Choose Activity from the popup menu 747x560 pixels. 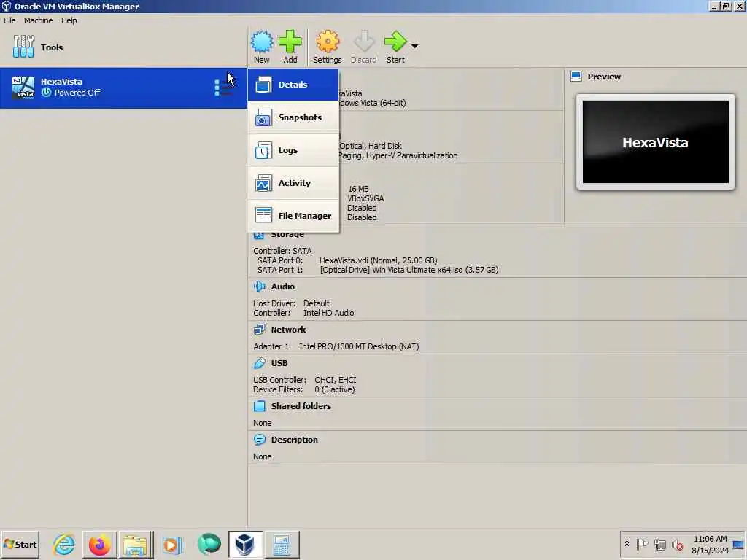click(x=293, y=183)
